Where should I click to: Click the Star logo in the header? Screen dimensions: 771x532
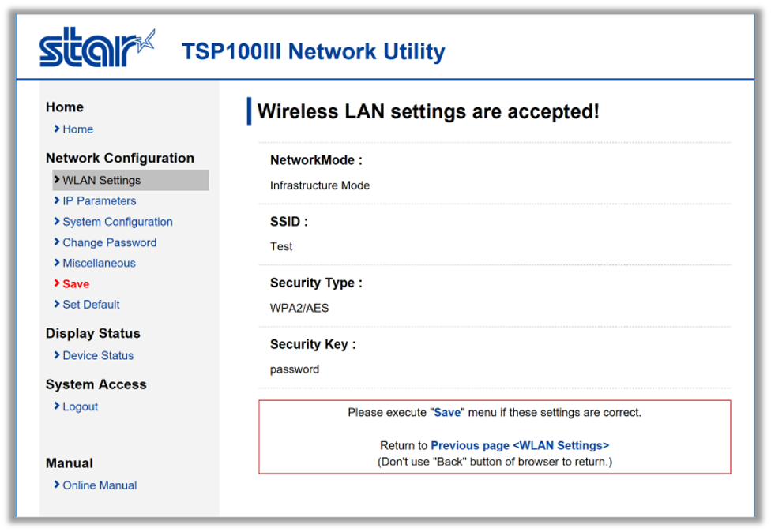pos(97,50)
